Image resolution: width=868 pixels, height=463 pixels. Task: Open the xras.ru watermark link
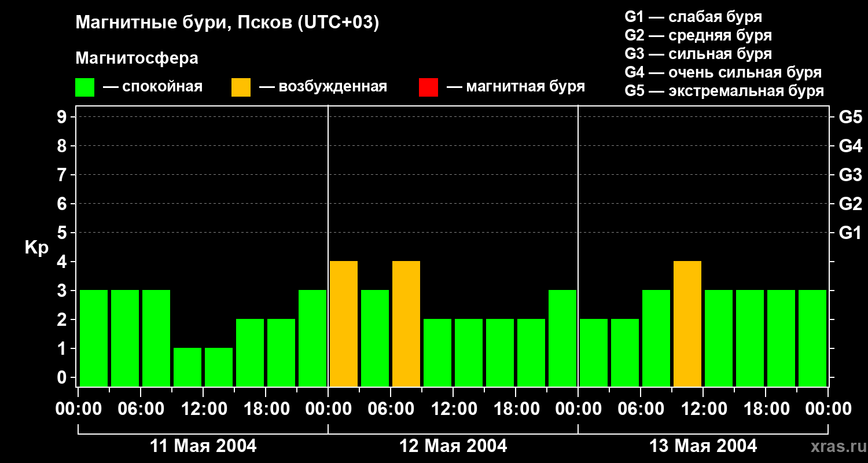836,446
